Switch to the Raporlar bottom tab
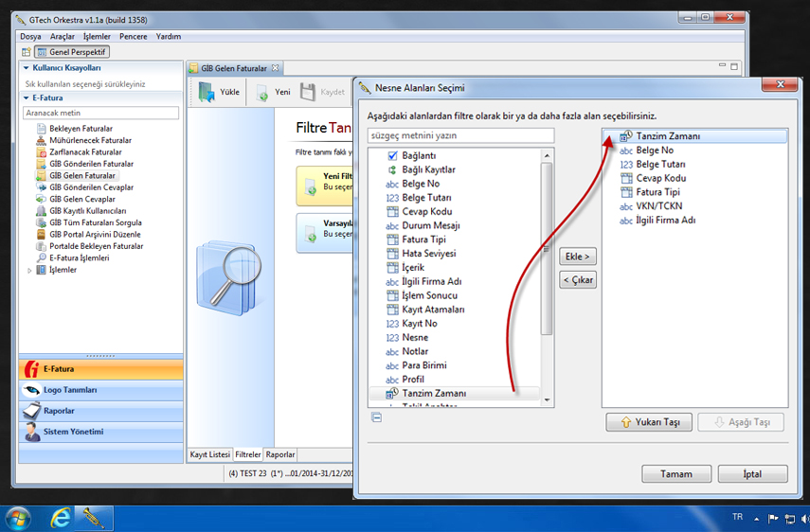This screenshot has width=810, height=532. [x=280, y=454]
